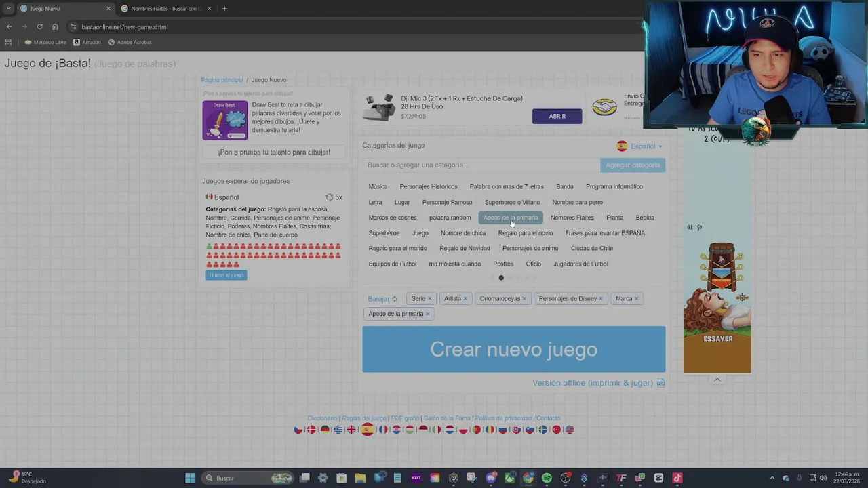Remove the Serie category tag

429,299
